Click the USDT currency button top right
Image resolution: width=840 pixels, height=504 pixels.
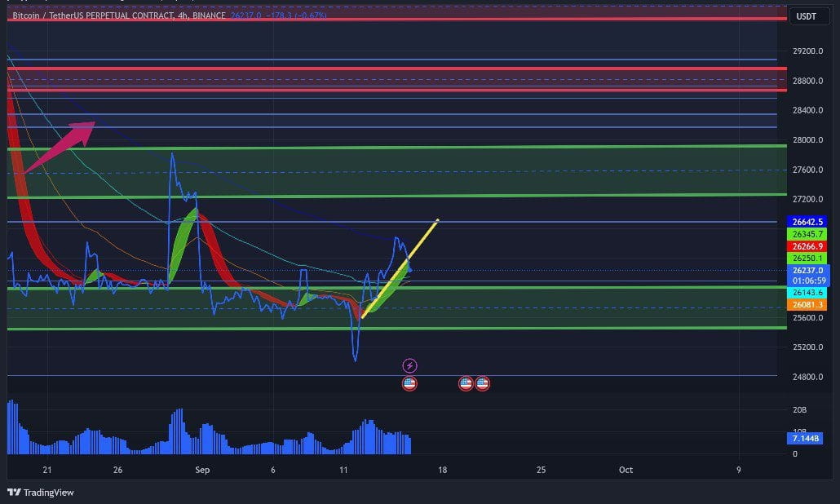pyautogui.click(x=808, y=16)
